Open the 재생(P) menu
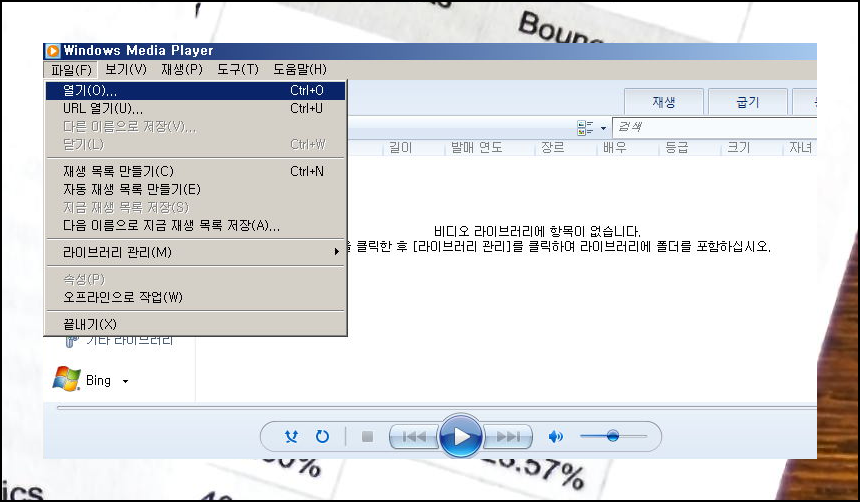 [x=182, y=70]
